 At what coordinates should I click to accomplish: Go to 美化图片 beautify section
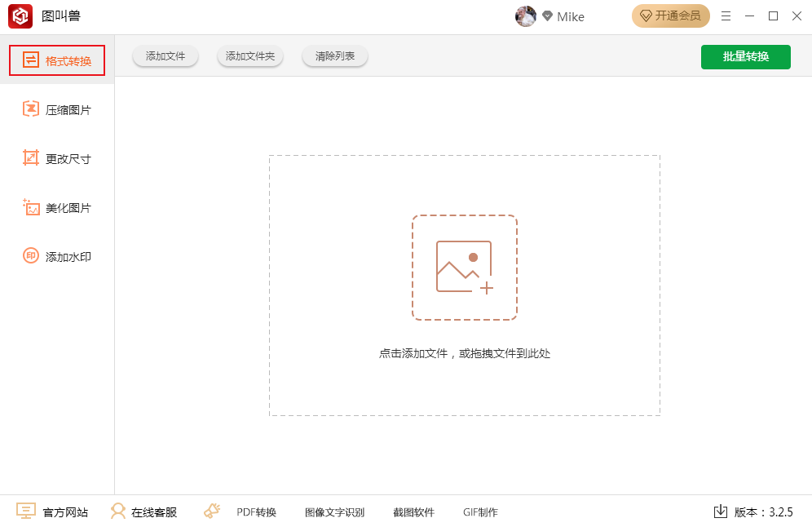[57, 207]
